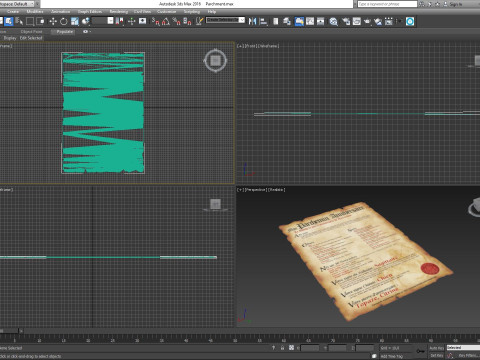
Task: Click Select and Manipulate icon
Action: coord(131,21)
